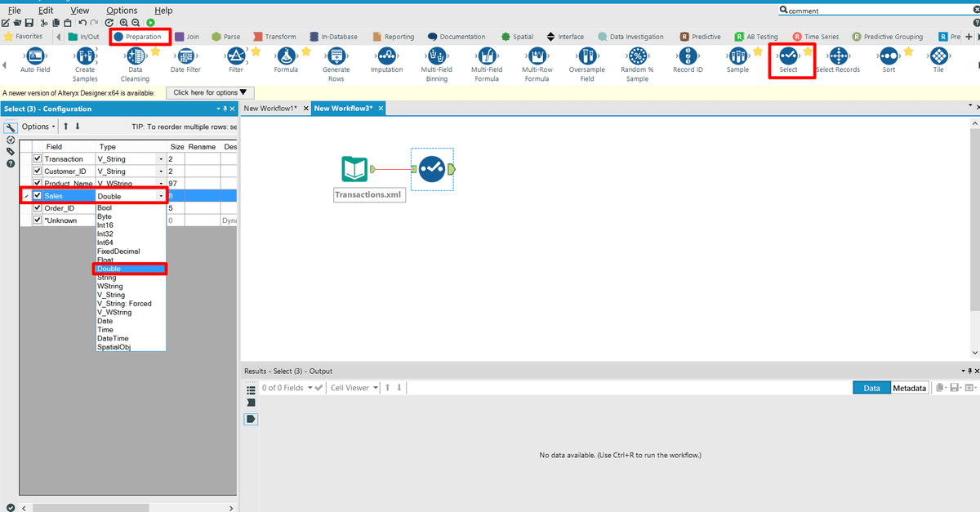Choose the Record ID tool icon

click(x=688, y=56)
